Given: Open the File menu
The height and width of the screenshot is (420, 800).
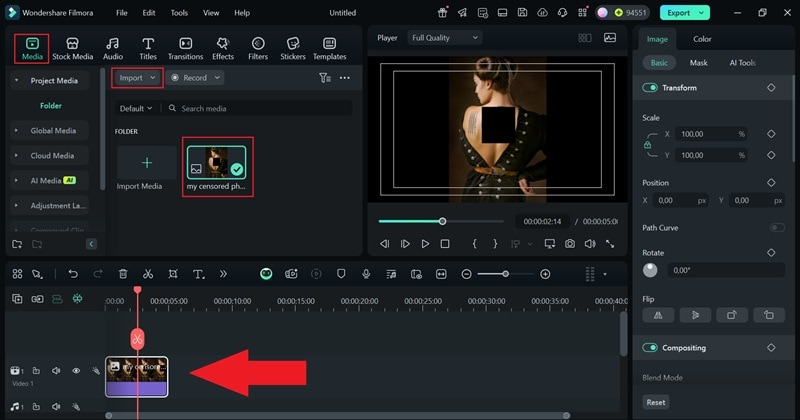Looking at the screenshot, I should (x=121, y=13).
